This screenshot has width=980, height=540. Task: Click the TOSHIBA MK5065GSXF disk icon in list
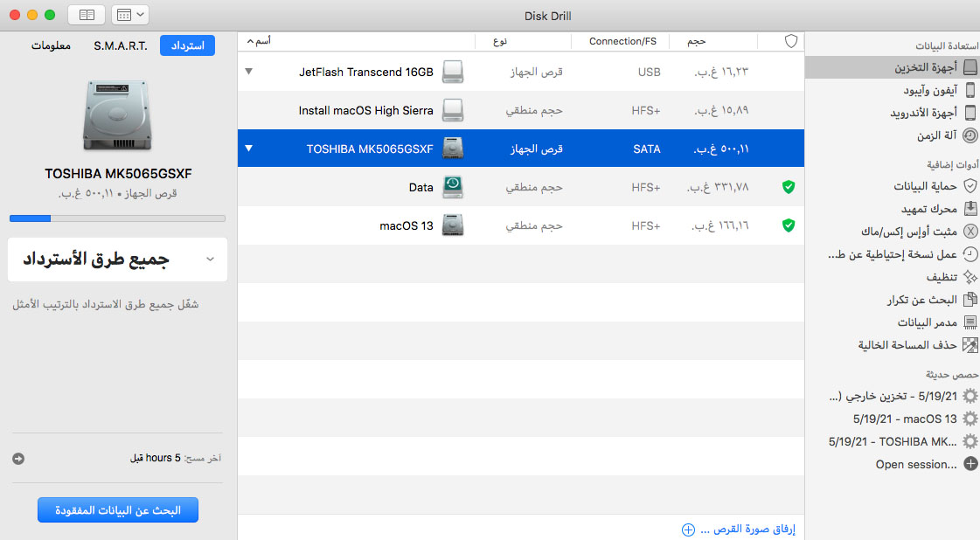coord(453,149)
